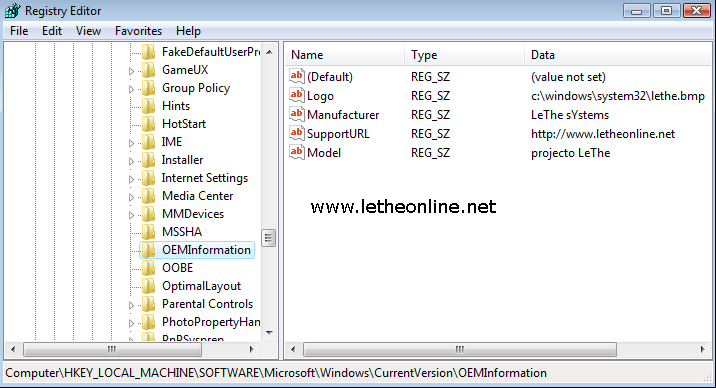This screenshot has width=716, height=388.
Task: Open the Help menu
Action: point(188,31)
